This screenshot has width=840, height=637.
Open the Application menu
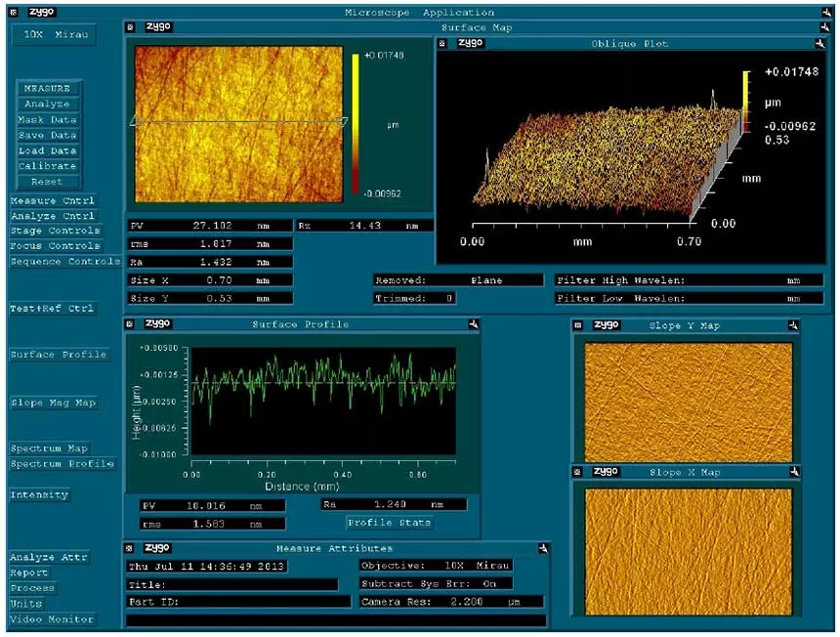coord(458,12)
